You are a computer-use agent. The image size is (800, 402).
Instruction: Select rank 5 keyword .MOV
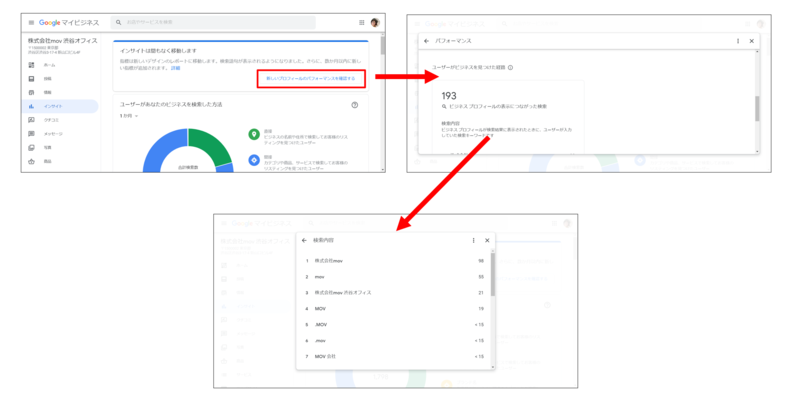pyautogui.click(x=321, y=325)
